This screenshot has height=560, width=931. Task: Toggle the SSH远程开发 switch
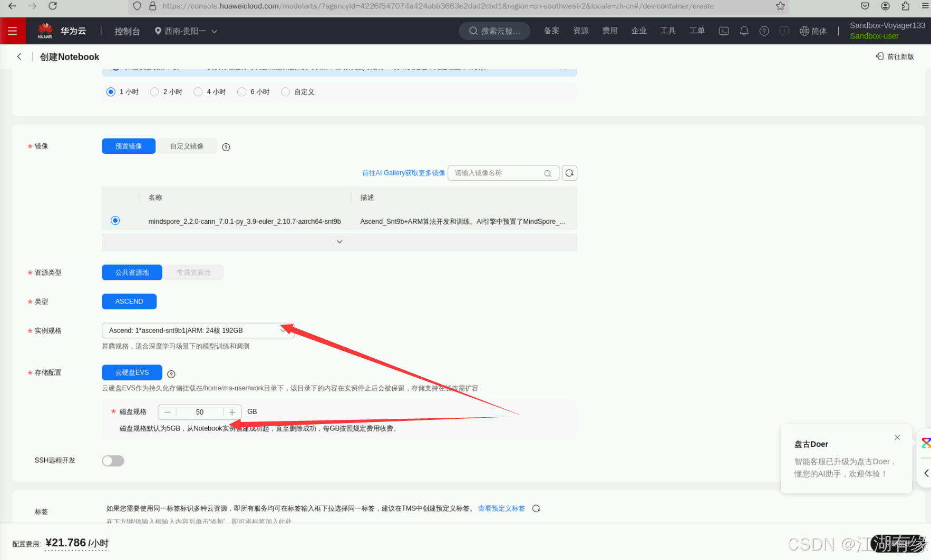click(113, 461)
